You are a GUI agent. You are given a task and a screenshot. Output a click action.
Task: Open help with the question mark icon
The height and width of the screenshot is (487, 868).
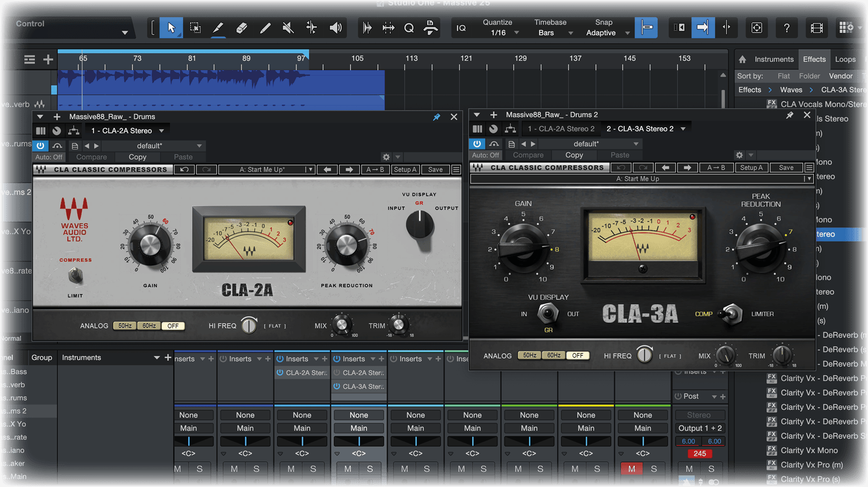tap(786, 28)
